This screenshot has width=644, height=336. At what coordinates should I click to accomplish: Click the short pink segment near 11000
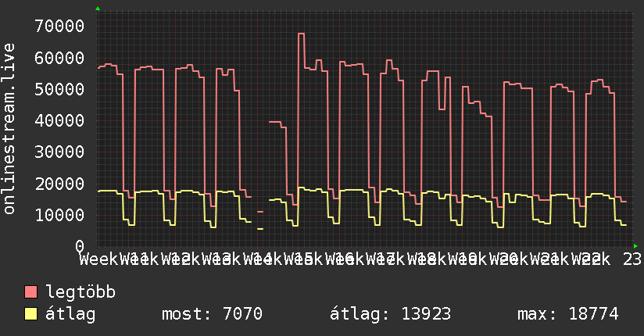tap(260, 212)
